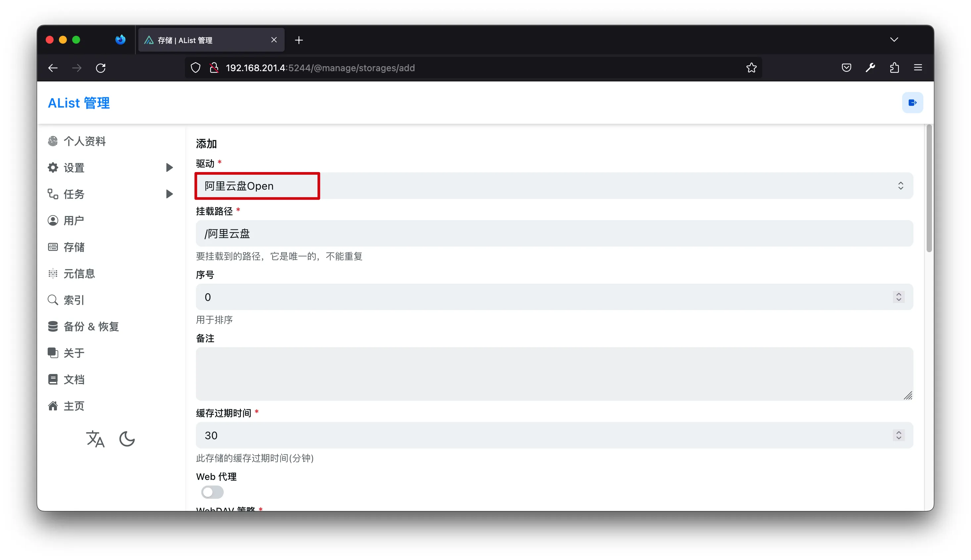
Task: Click the tasks icon beside 任务
Action: [53, 194]
